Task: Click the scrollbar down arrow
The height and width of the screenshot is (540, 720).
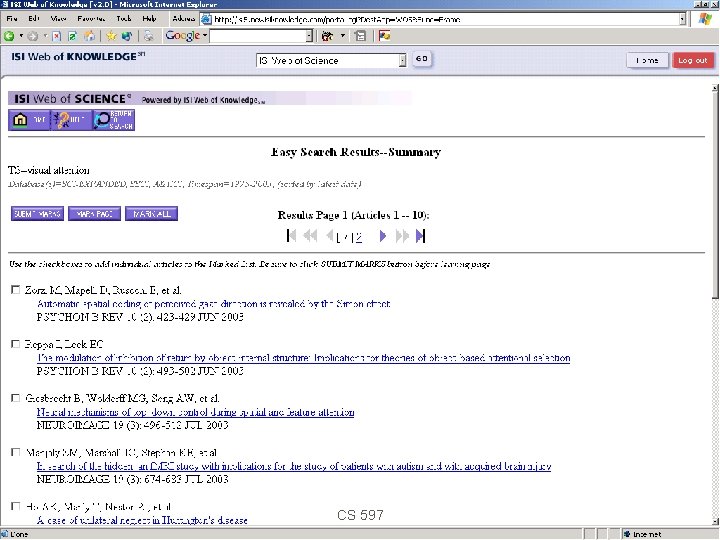Action: (715, 521)
